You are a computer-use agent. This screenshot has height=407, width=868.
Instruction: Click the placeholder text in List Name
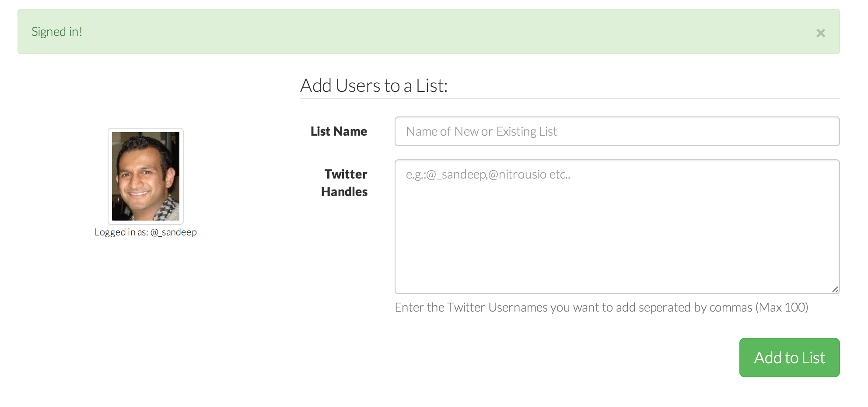(x=481, y=131)
